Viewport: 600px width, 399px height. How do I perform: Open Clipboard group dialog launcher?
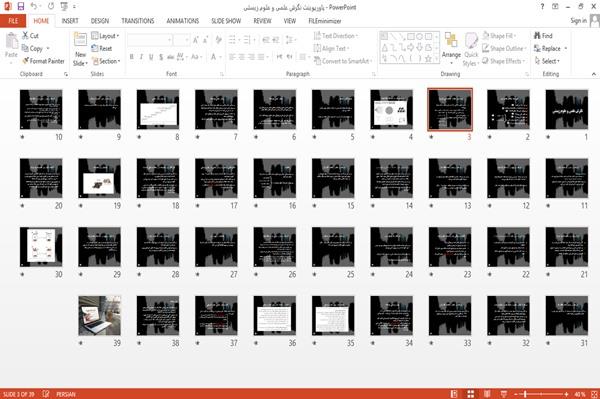click(x=66, y=74)
